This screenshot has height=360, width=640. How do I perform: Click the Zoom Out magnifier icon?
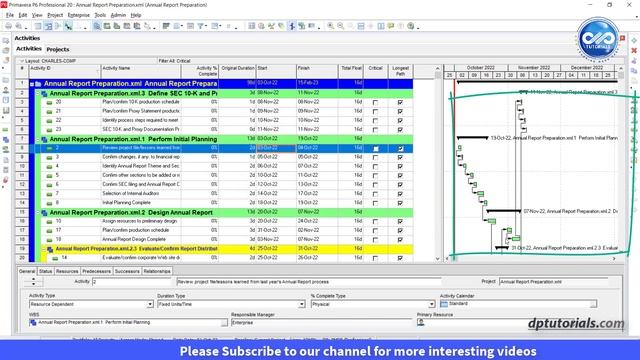tap(340, 26)
